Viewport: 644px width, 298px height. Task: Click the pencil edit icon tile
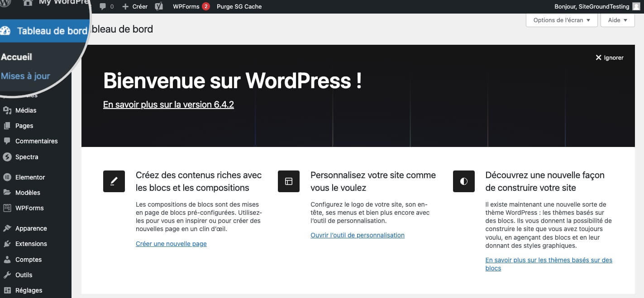coord(114,181)
